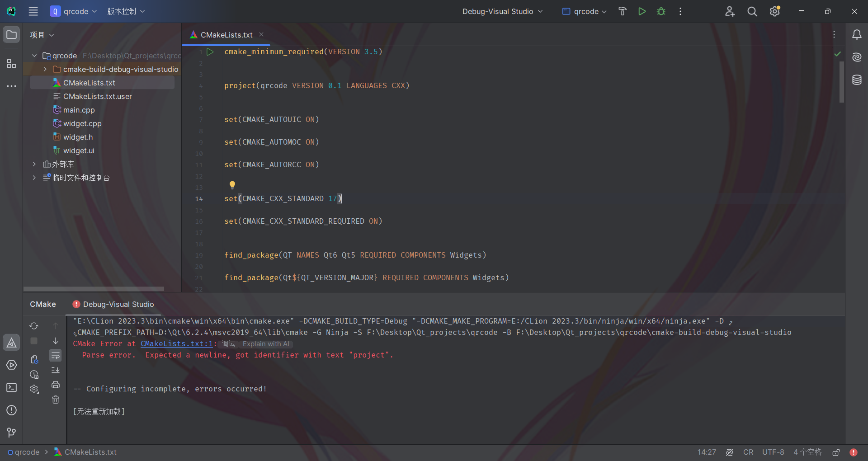Open IDE settings gear

(775, 11)
